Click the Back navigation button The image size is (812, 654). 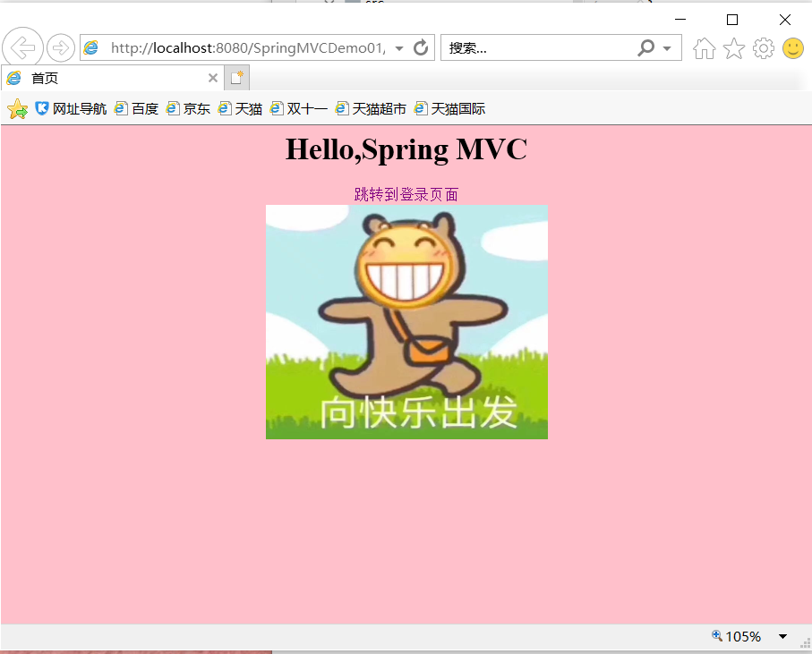(x=22, y=47)
